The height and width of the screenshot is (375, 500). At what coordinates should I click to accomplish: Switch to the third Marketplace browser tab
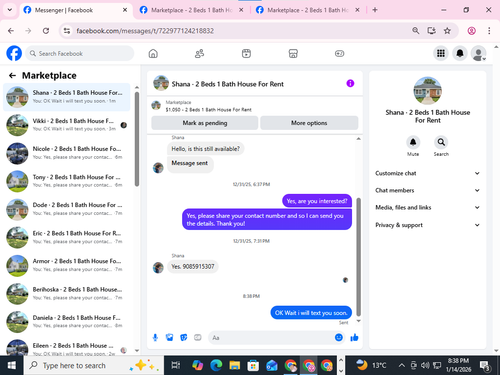(307, 10)
